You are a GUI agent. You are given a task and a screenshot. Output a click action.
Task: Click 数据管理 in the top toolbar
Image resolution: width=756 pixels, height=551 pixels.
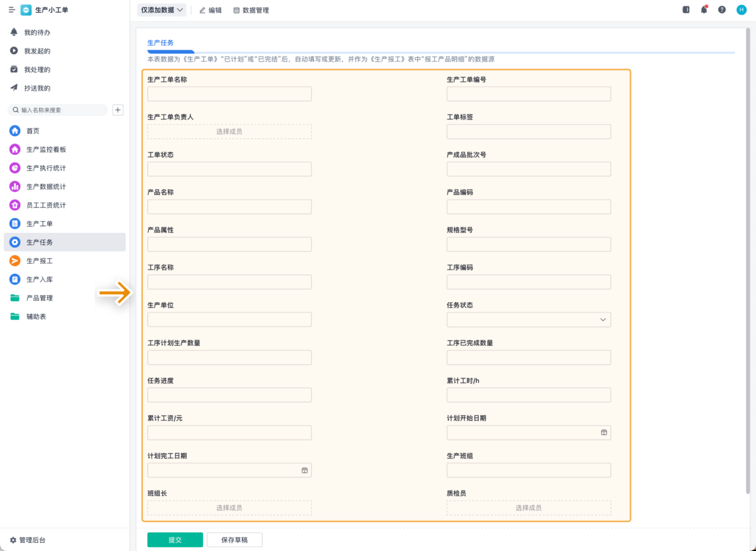pos(251,10)
